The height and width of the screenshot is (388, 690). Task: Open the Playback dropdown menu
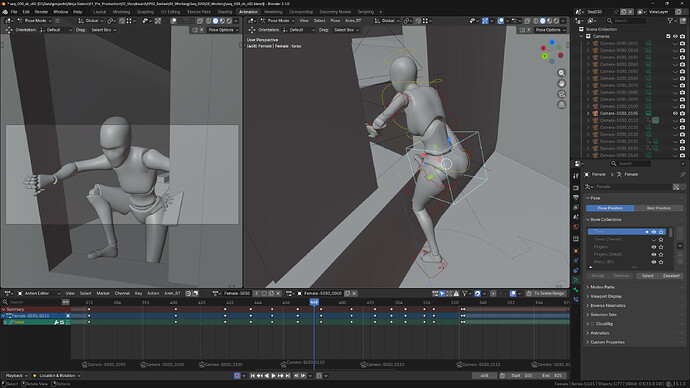16,376
